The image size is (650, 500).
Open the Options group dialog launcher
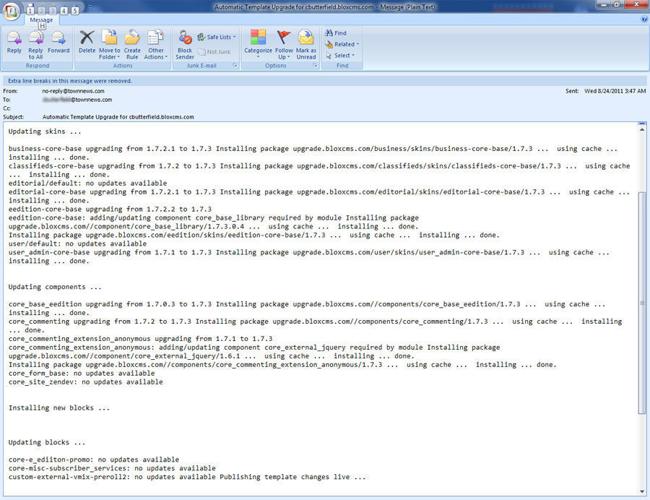pos(315,66)
